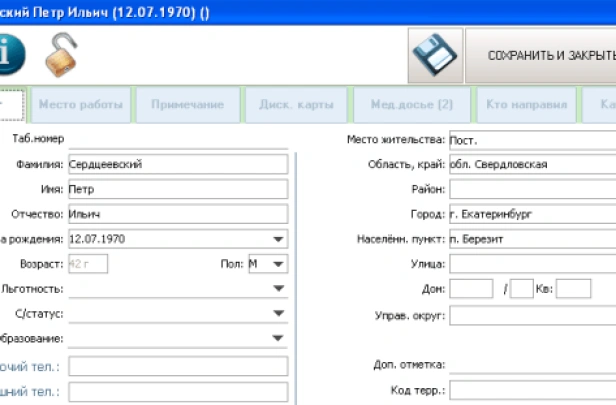The width and height of the screenshot is (616, 405).
Task: Switch to the Место работы tab
Action: click(x=81, y=104)
